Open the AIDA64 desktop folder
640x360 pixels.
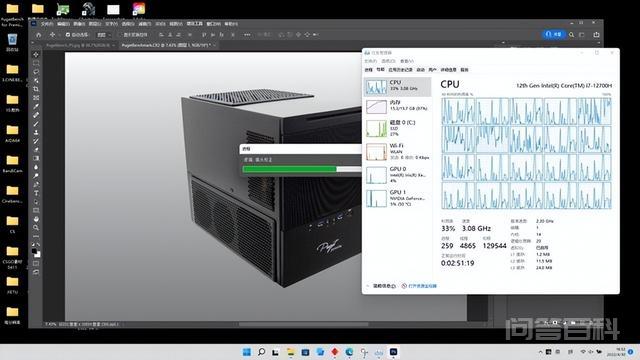coord(12,134)
